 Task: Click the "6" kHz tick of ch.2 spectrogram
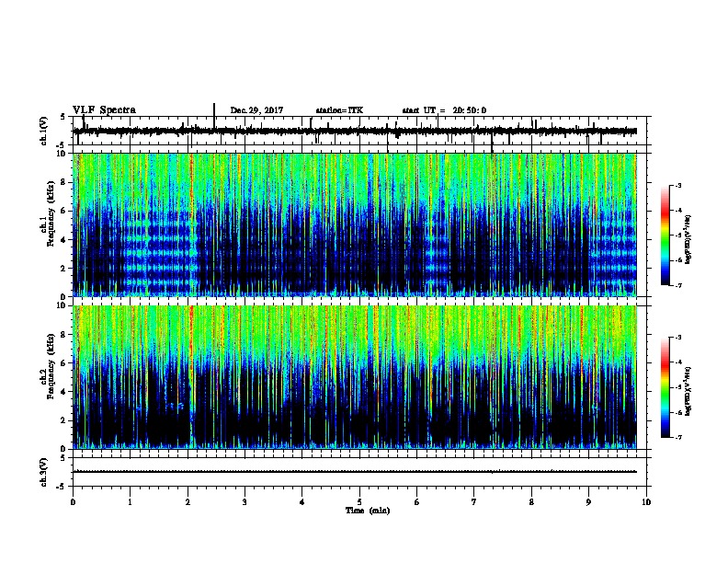pyautogui.click(x=63, y=363)
